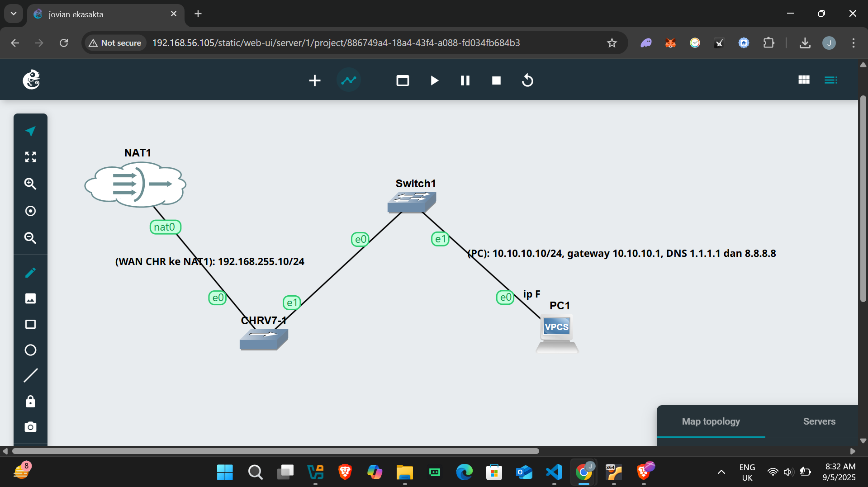Open Chrome three-dot menu
This screenshot has height=487, width=868.
point(854,43)
